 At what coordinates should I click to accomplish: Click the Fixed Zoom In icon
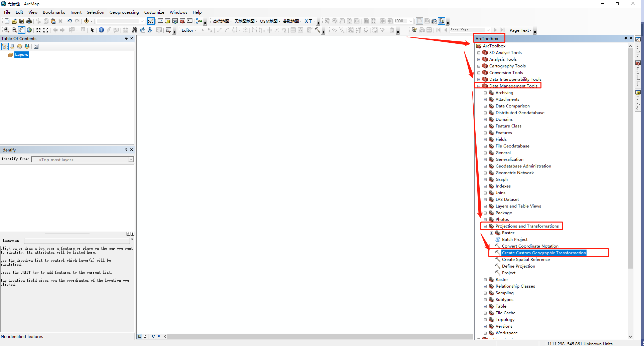[38, 30]
